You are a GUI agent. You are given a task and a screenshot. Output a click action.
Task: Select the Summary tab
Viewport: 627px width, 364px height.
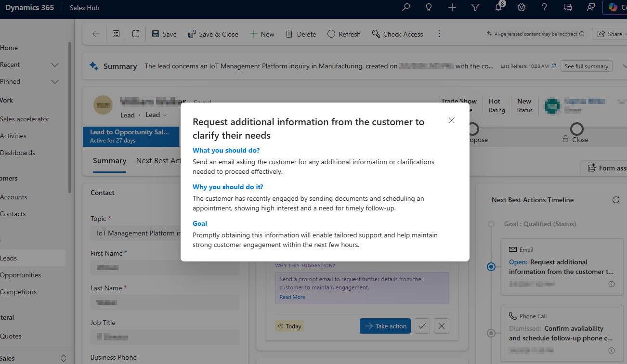[x=109, y=161]
